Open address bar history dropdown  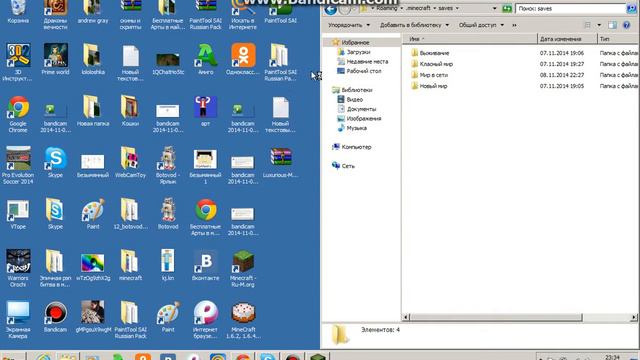pos(494,8)
